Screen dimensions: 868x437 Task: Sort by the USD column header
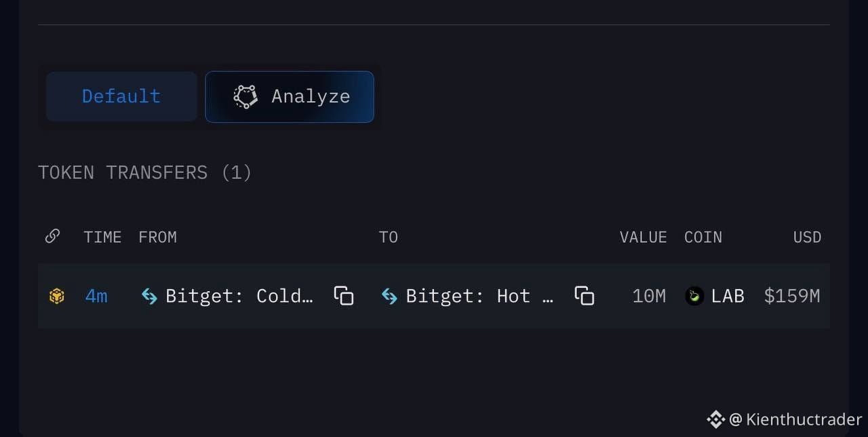click(807, 237)
